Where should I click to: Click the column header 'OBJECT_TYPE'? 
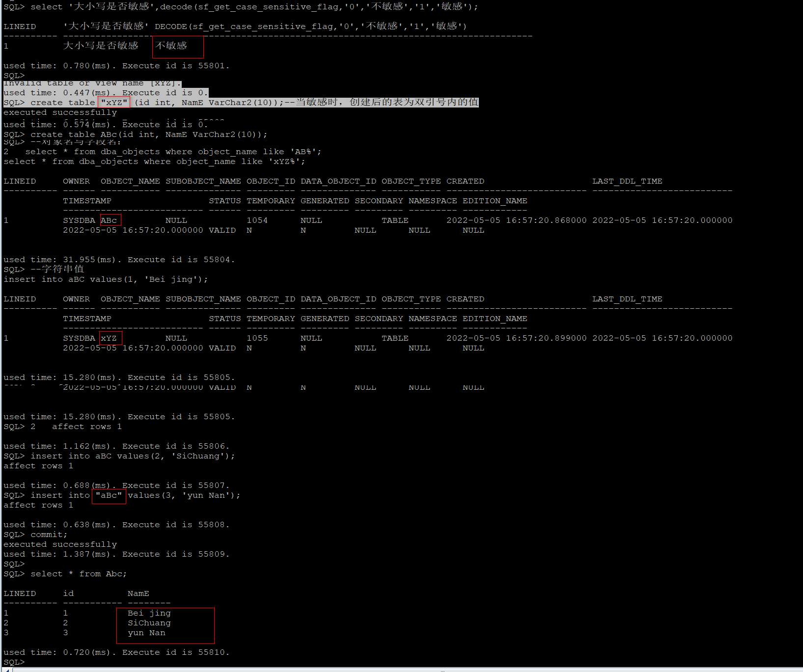(x=411, y=181)
